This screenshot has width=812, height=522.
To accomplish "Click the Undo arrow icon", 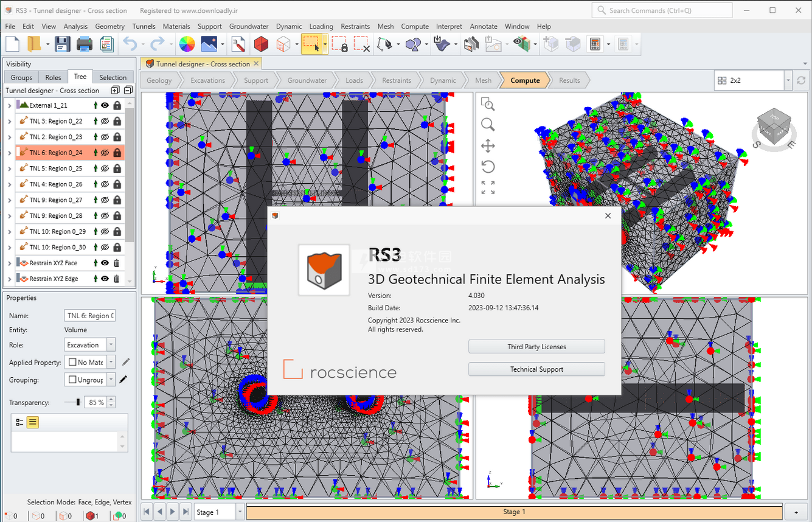I will tap(130, 44).
